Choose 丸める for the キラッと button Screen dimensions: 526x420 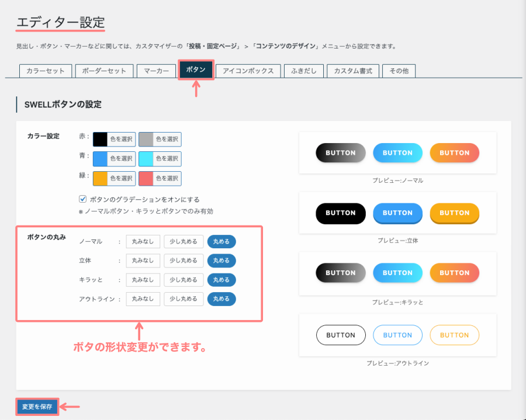(x=222, y=280)
